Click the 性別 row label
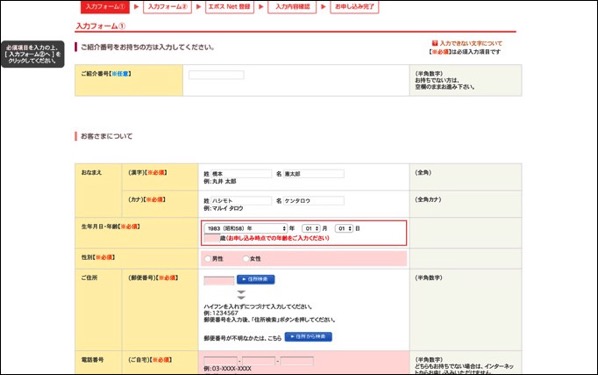 (98, 258)
